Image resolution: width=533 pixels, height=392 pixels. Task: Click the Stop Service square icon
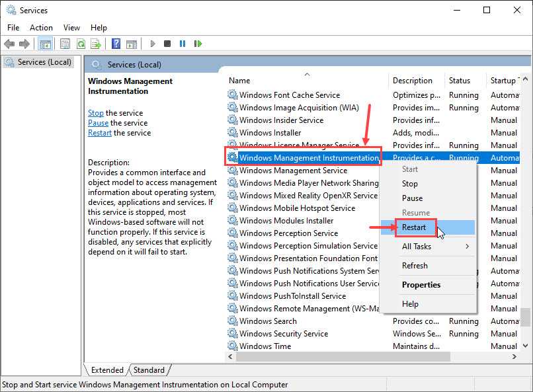167,44
